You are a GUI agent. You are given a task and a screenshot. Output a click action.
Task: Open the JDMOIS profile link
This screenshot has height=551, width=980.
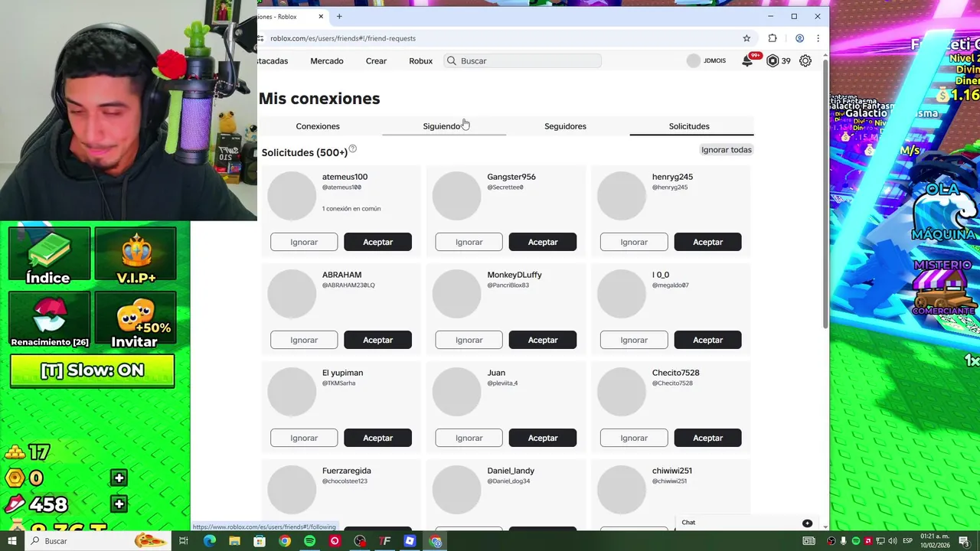[707, 61]
